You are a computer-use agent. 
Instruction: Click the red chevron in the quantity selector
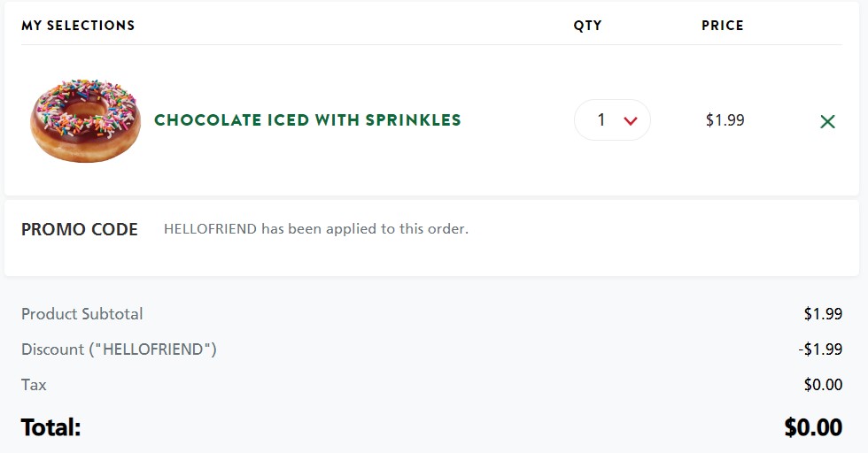[631, 121]
